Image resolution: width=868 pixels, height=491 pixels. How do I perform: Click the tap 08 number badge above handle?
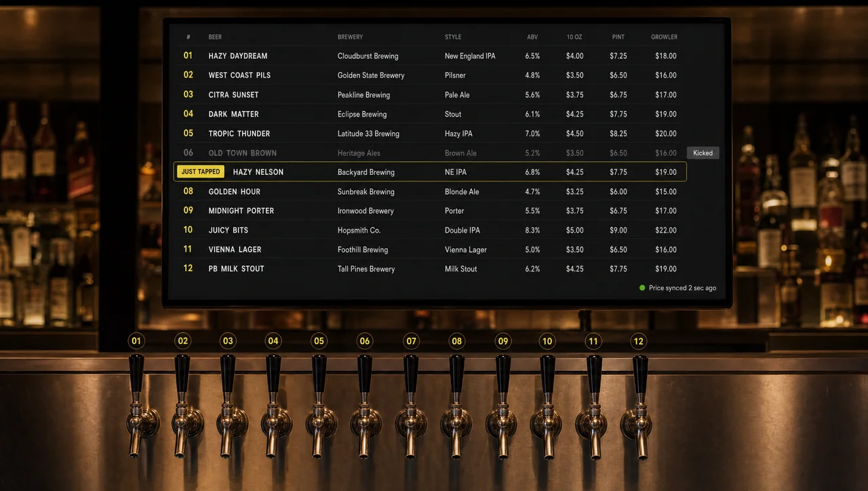point(456,341)
